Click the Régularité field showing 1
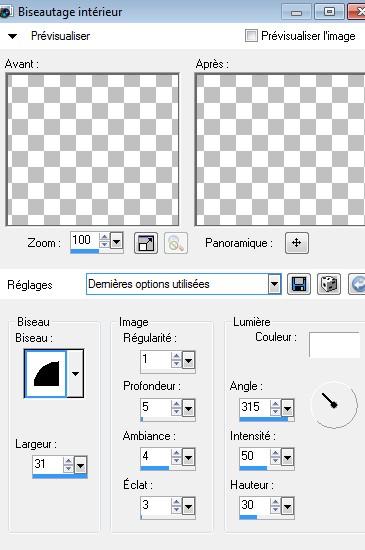The height and width of the screenshot is (550, 365). (156, 360)
